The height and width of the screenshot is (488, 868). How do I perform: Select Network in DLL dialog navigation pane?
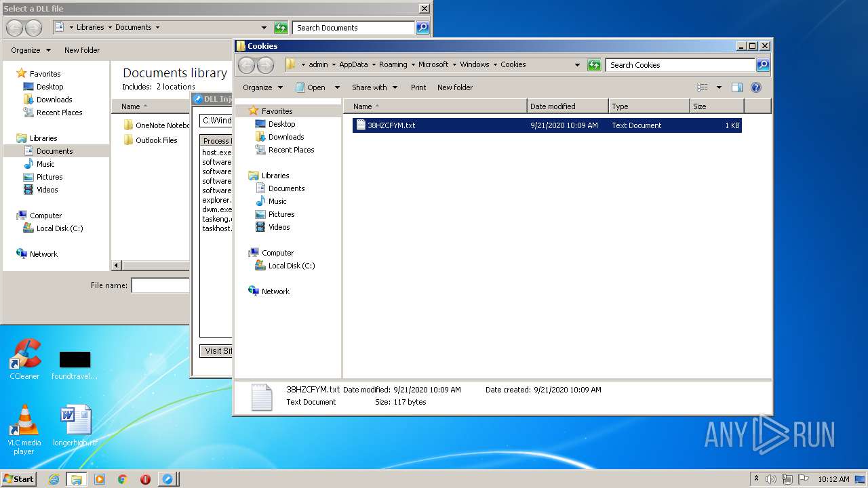pyautogui.click(x=43, y=254)
